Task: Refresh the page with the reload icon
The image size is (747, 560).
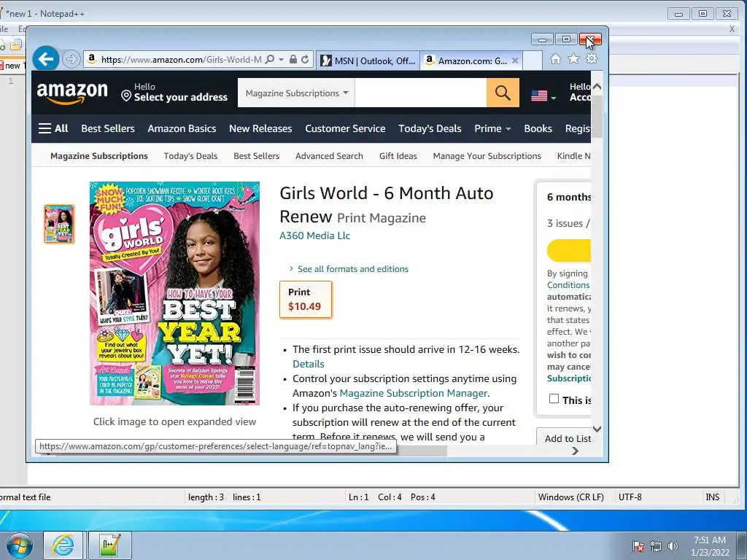Action: (305, 60)
